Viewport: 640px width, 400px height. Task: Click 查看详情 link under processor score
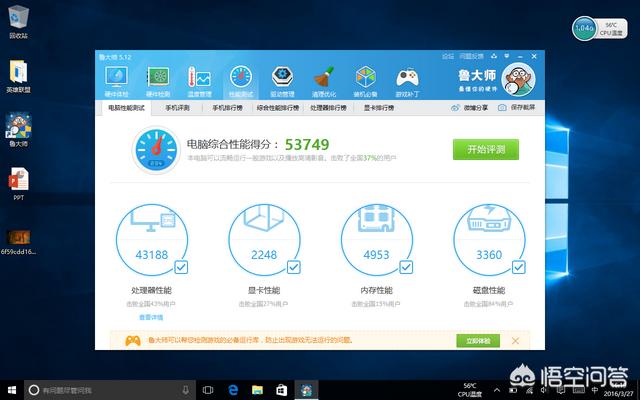(x=150, y=316)
